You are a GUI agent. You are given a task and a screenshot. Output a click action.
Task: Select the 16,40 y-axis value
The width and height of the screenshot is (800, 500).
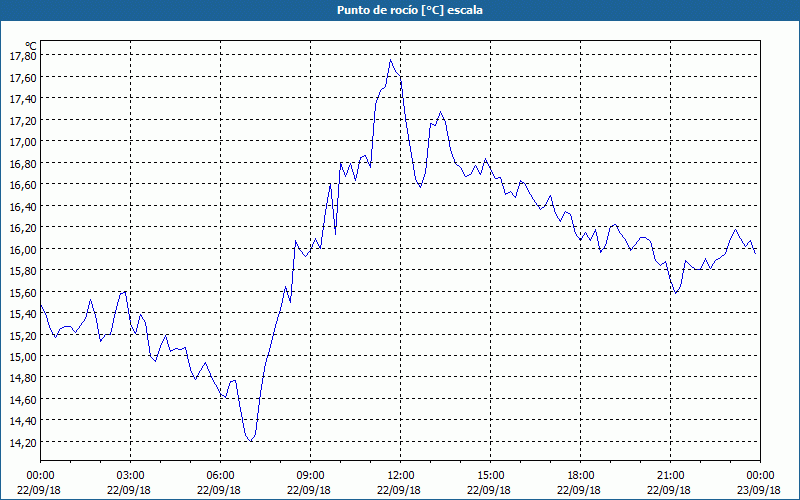pos(22,206)
